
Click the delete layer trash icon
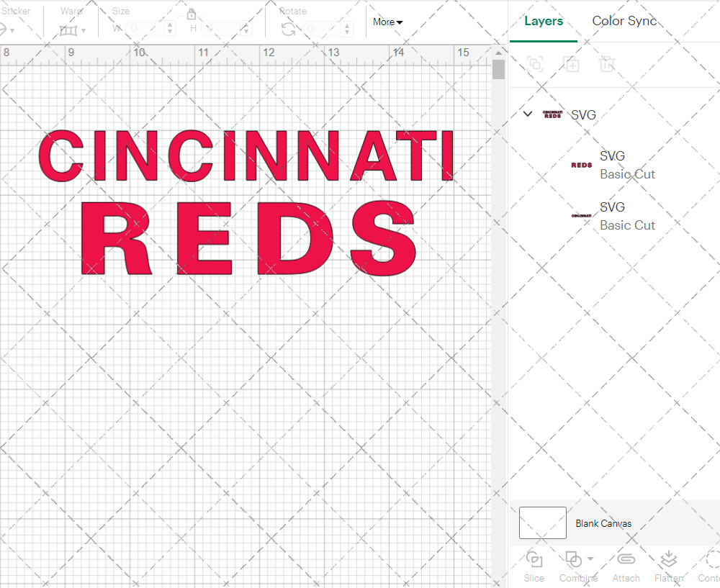coord(607,64)
